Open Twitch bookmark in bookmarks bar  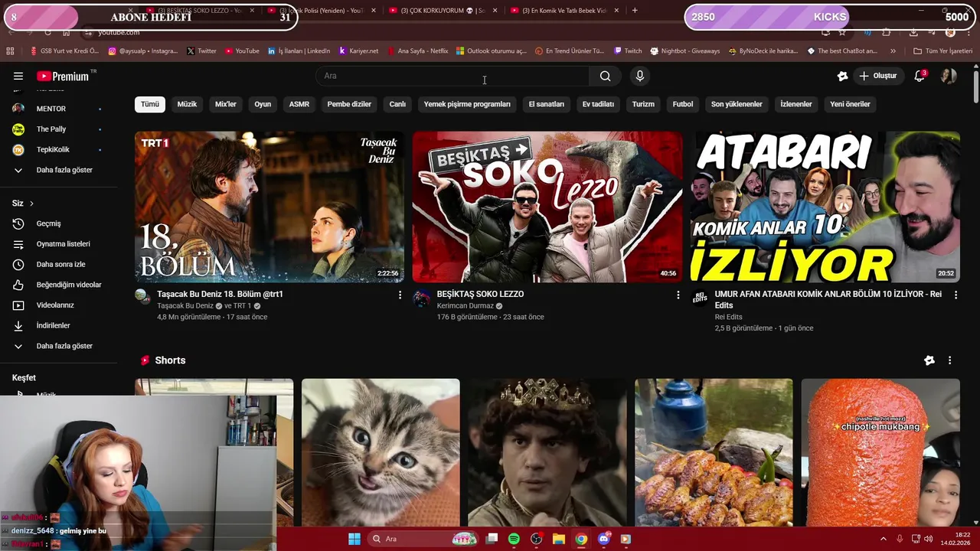628,51
